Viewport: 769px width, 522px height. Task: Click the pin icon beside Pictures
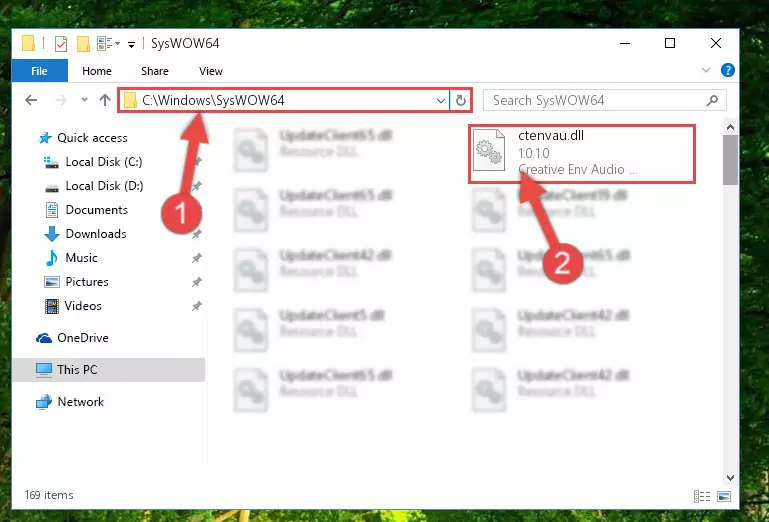pos(197,282)
